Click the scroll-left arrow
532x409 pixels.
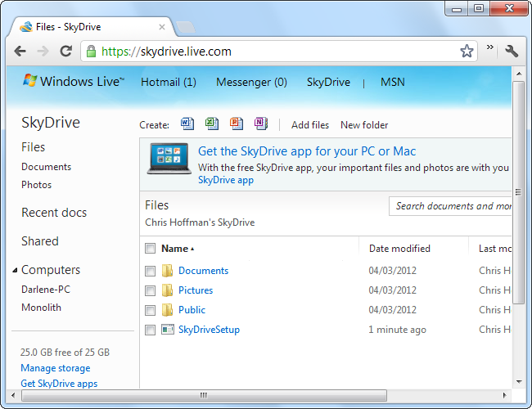13,395
